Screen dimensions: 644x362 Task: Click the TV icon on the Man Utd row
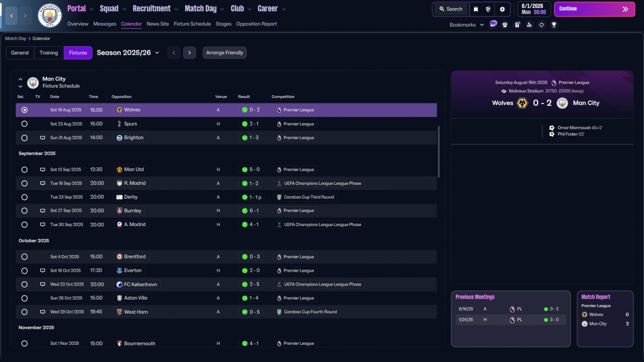pos(43,169)
